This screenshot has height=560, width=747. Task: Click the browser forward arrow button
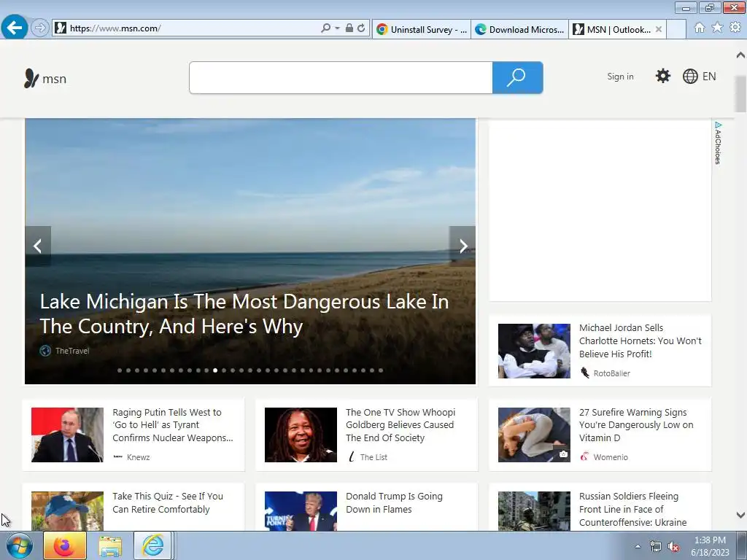coord(39,28)
